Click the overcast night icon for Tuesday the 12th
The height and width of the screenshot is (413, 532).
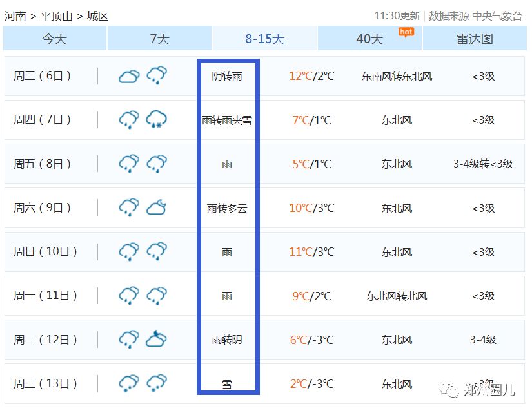(156, 339)
